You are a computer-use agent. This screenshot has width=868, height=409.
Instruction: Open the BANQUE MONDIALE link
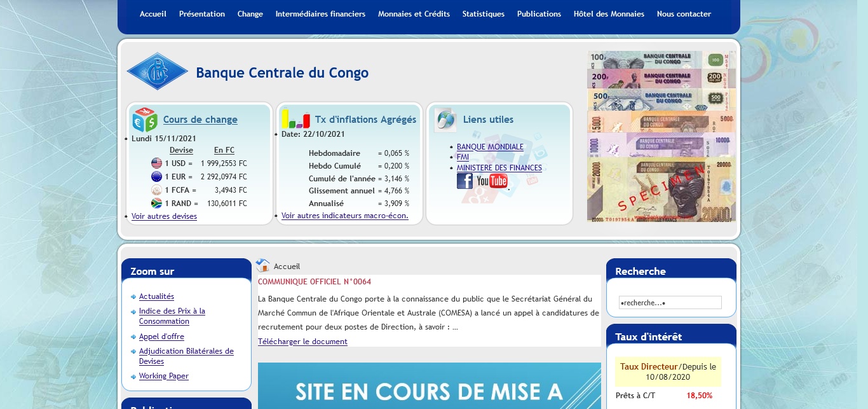tap(490, 147)
